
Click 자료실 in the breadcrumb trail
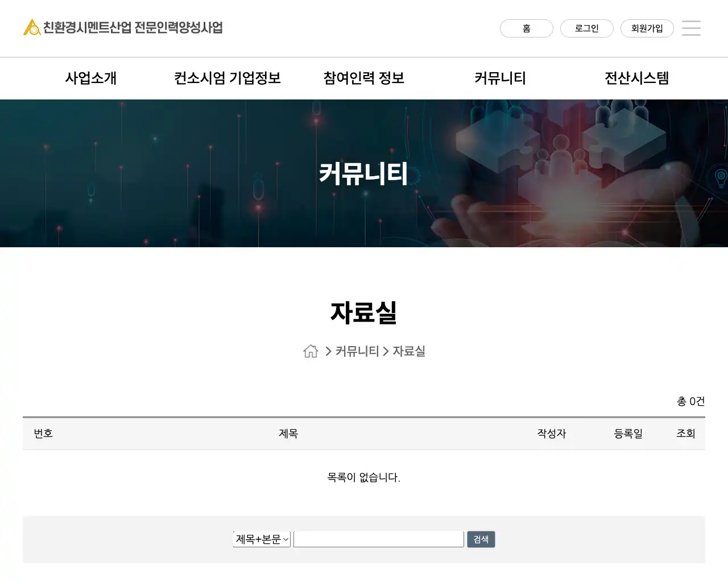click(409, 351)
